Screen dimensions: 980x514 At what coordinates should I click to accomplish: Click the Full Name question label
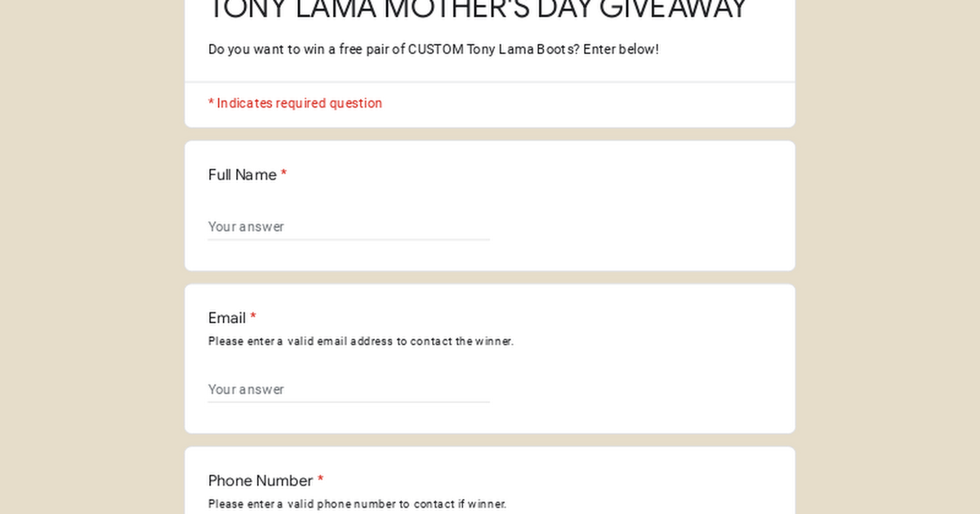click(243, 175)
